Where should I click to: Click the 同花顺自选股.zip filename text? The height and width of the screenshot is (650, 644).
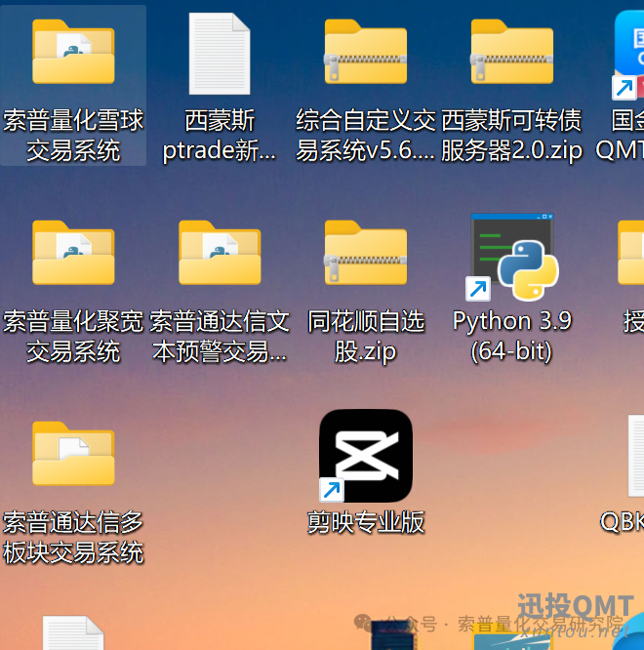[x=366, y=335]
